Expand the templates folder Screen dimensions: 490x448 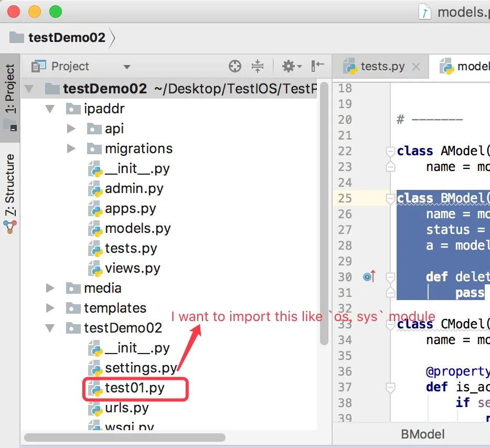click(50, 308)
